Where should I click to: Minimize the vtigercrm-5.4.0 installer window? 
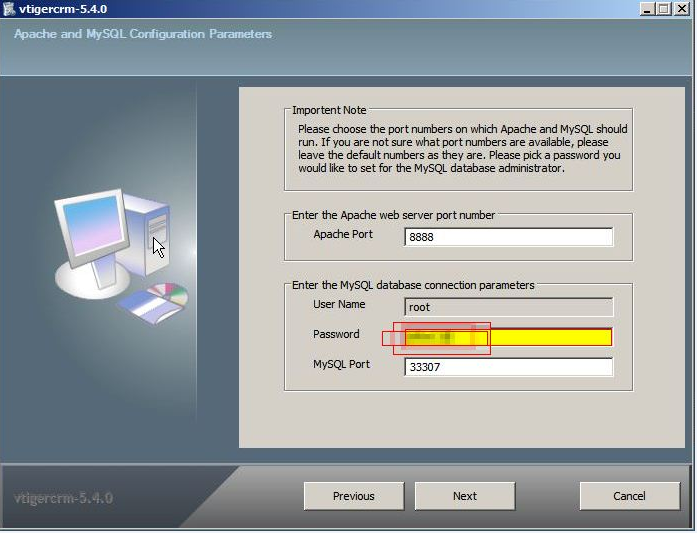click(647, 9)
